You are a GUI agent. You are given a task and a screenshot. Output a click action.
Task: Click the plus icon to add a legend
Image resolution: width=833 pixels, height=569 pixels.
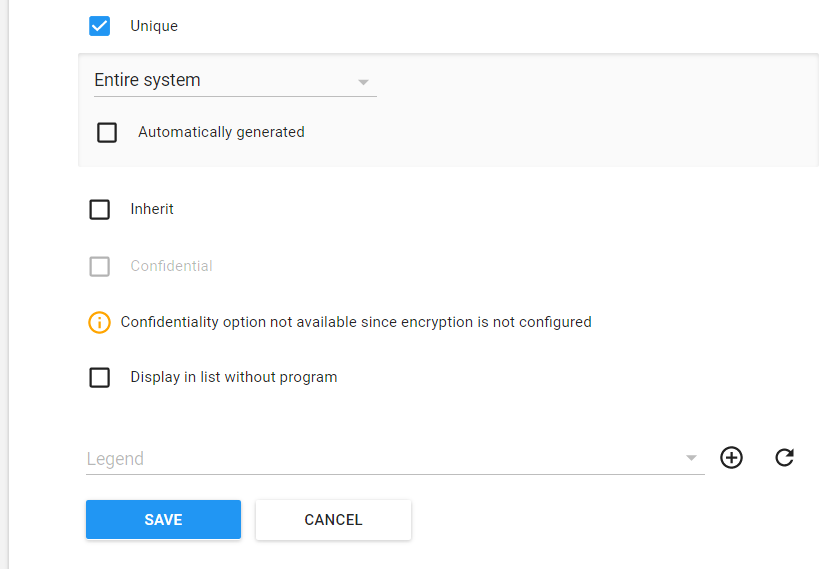click(x=731, y=457)
